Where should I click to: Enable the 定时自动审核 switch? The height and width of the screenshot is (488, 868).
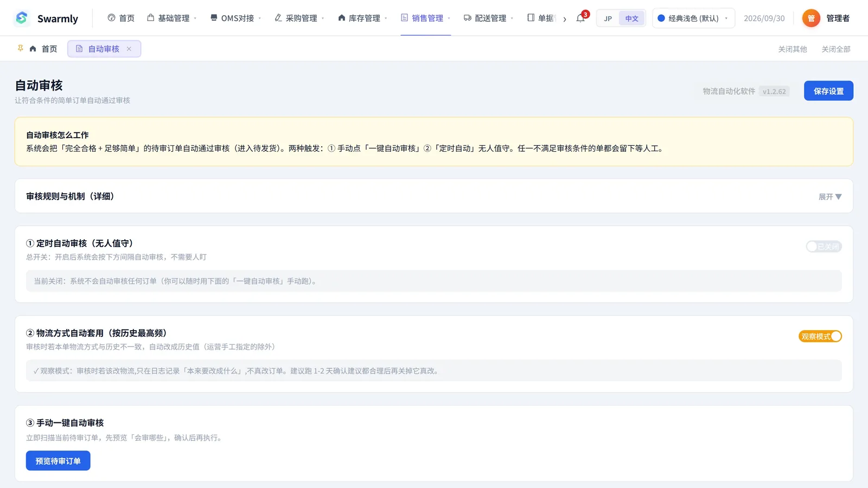coord(824,247)
